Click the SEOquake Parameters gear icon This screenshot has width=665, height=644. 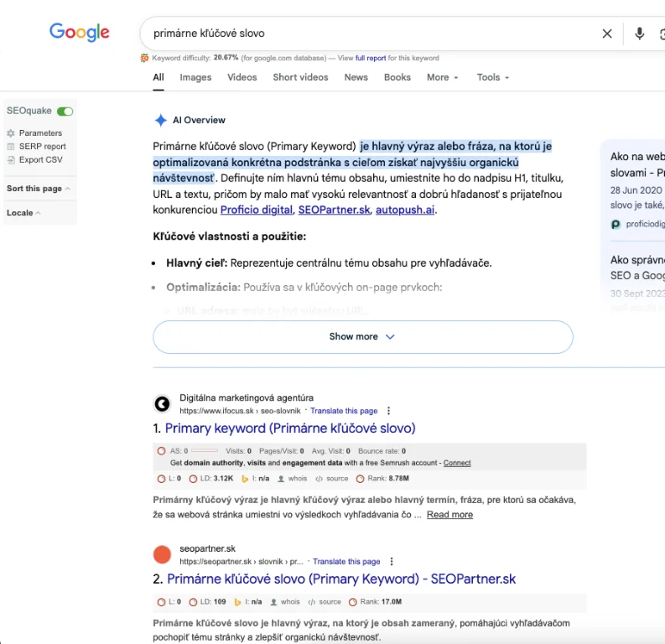[11, 133]
